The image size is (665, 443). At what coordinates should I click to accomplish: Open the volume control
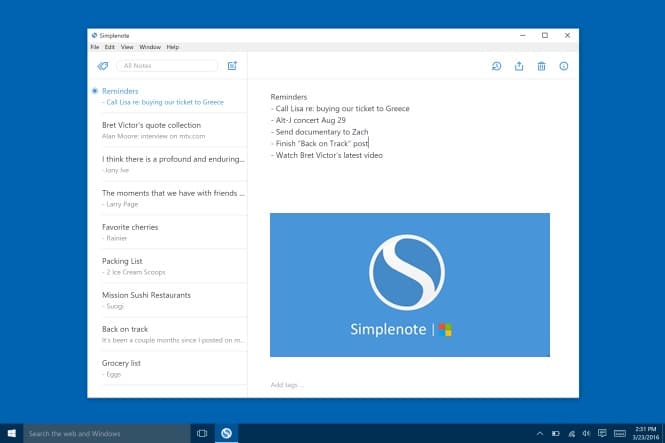[587, 433]
